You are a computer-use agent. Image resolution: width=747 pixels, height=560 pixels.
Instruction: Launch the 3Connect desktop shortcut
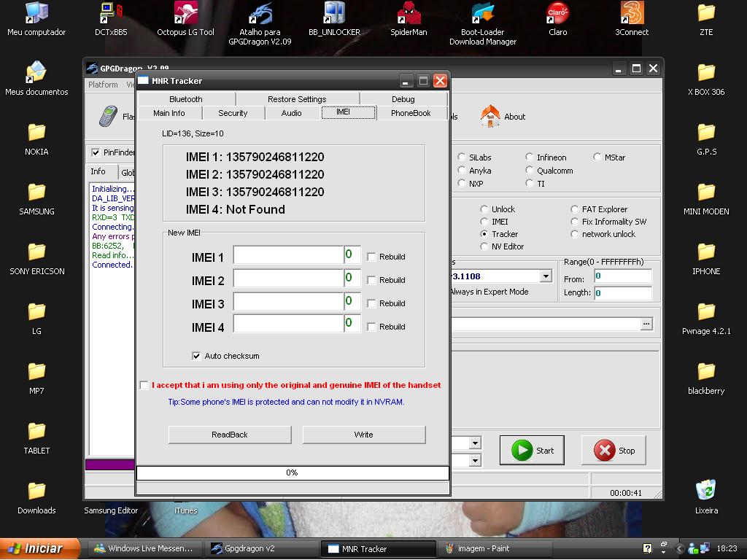[632, 19]
